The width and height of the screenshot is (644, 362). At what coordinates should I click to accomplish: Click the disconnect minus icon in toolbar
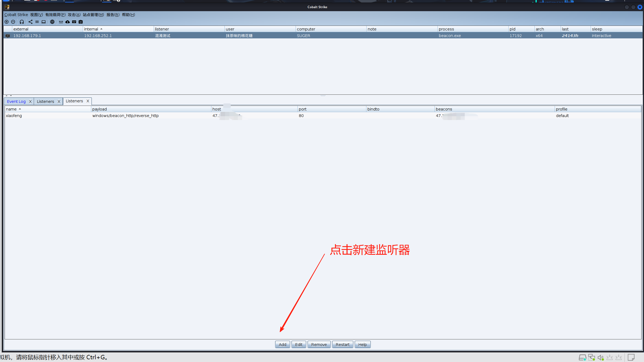pyautogui.click(x=13, y=22)
